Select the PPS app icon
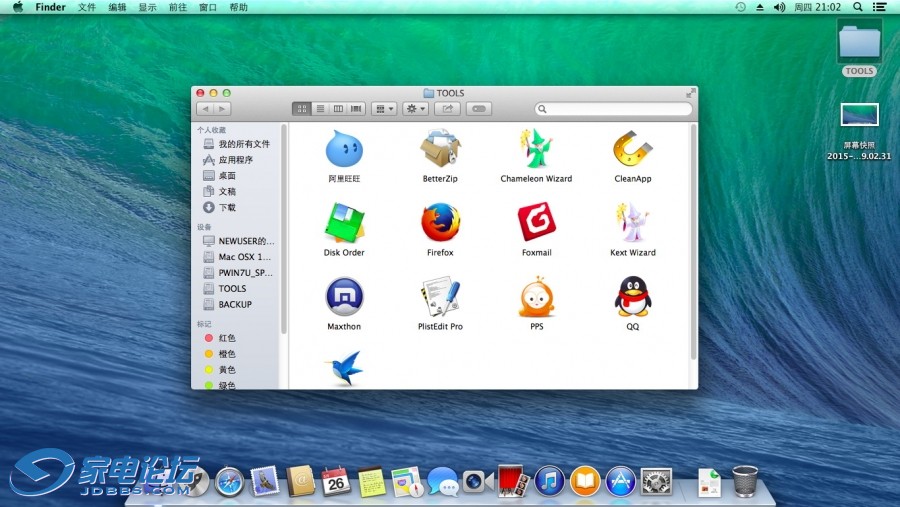Screen dimensions: 900x507 pyautogui.click(x=536, y=296)
